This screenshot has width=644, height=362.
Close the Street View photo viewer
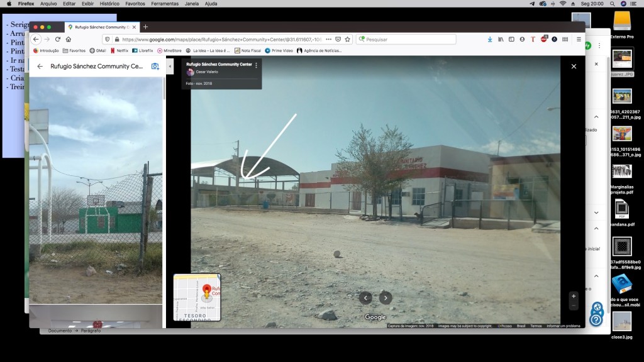[573, 66]
